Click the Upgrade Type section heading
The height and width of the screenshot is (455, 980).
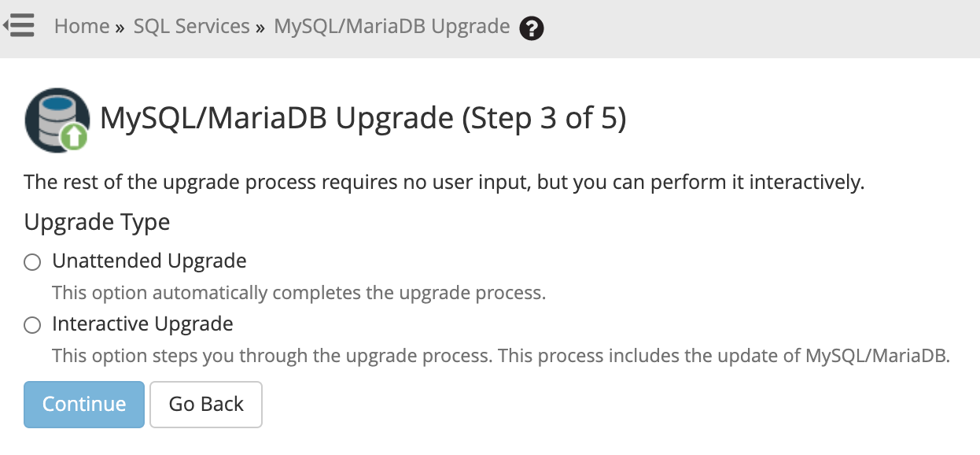coord(97,222)
